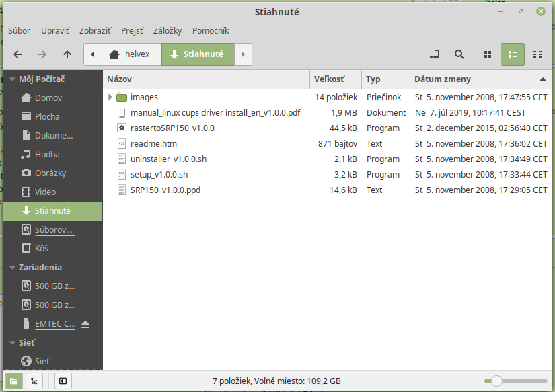Open Súborový systém in sidebar
Image resolution: width=555 pixels, height=392 pixels.
[x=52, y=229]
